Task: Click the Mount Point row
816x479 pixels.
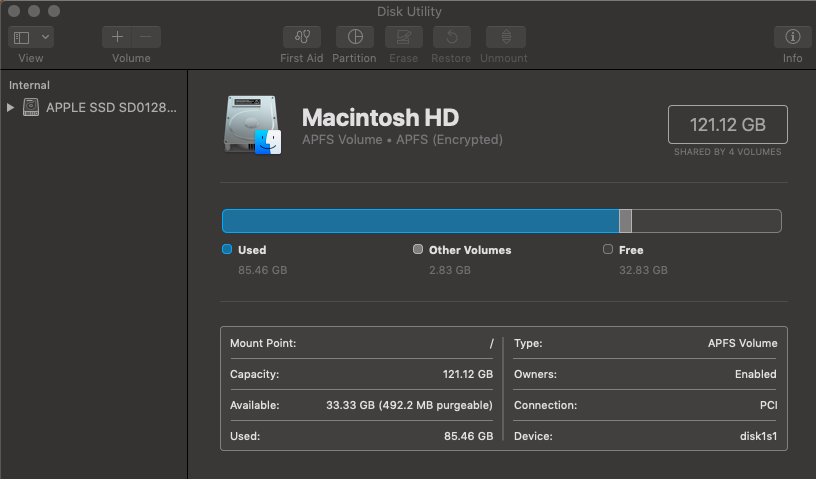Action: coord(362,343)
